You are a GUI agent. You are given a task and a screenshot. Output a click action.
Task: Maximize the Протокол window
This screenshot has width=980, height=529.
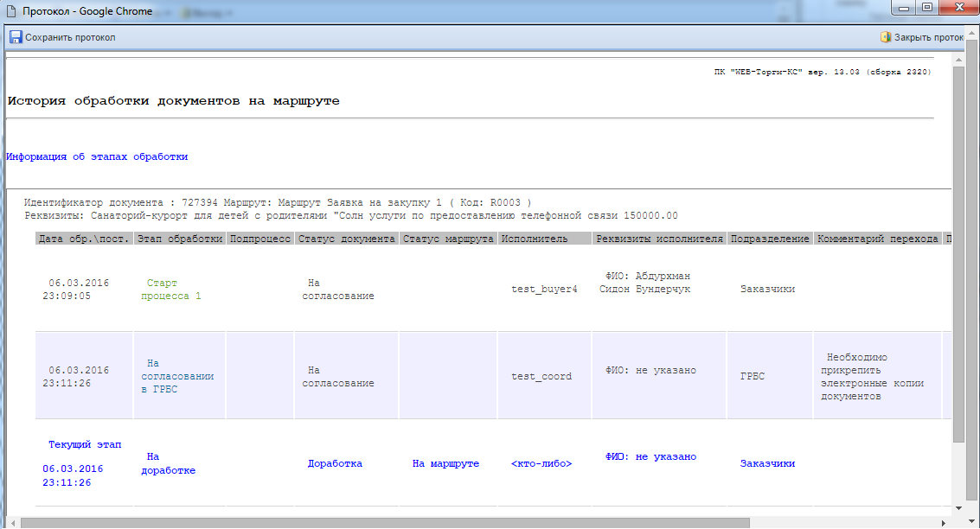[x=926, y=9]
